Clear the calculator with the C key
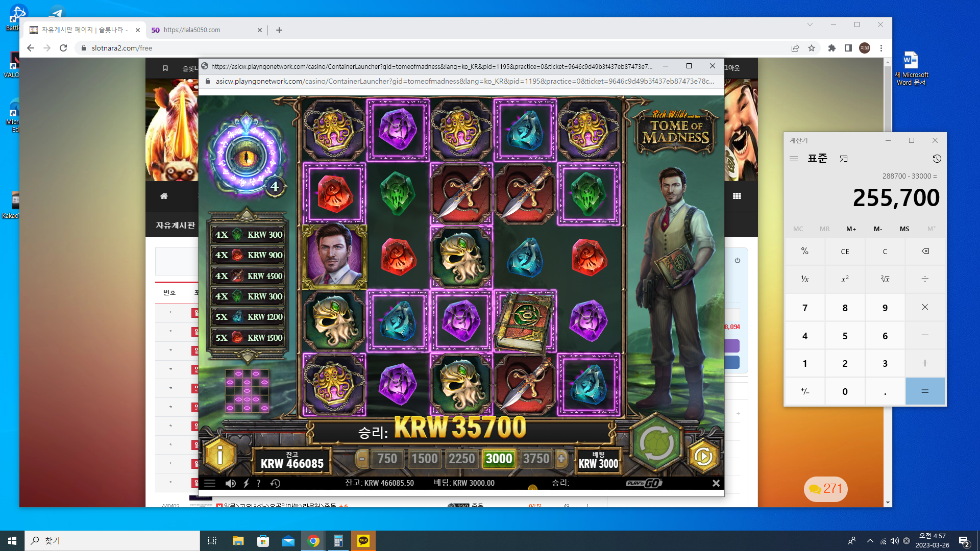This screenshot has width=980, height=551. pyautogui.click(x=885, y=251)
